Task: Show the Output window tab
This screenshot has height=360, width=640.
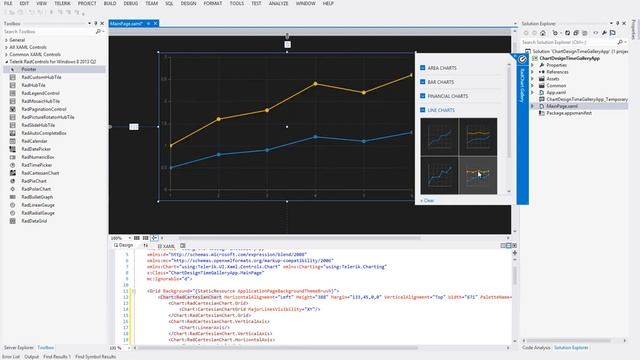Action: pos(31,357)
